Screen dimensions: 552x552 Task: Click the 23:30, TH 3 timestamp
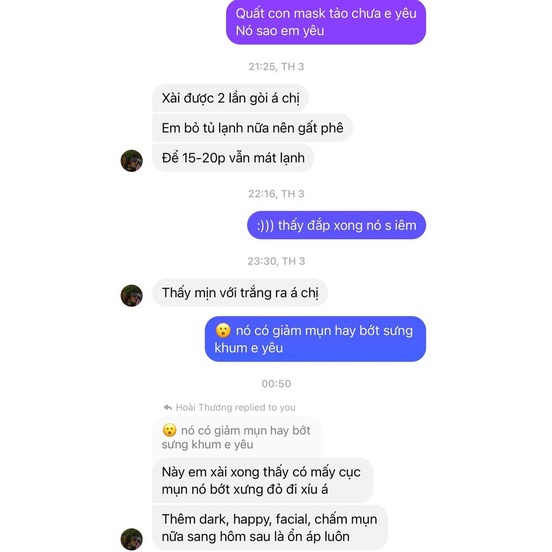(x=276, y=261)
